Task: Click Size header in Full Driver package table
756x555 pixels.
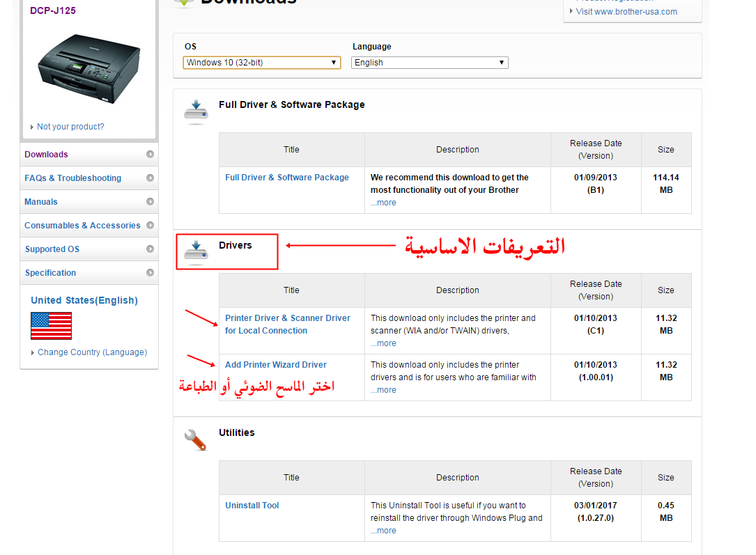Action: [x=666, y=149]
